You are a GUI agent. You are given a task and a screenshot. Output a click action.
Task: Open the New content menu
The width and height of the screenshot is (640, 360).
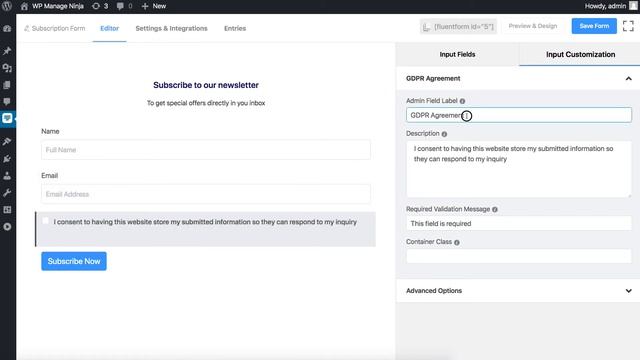[x=154, y=6]
